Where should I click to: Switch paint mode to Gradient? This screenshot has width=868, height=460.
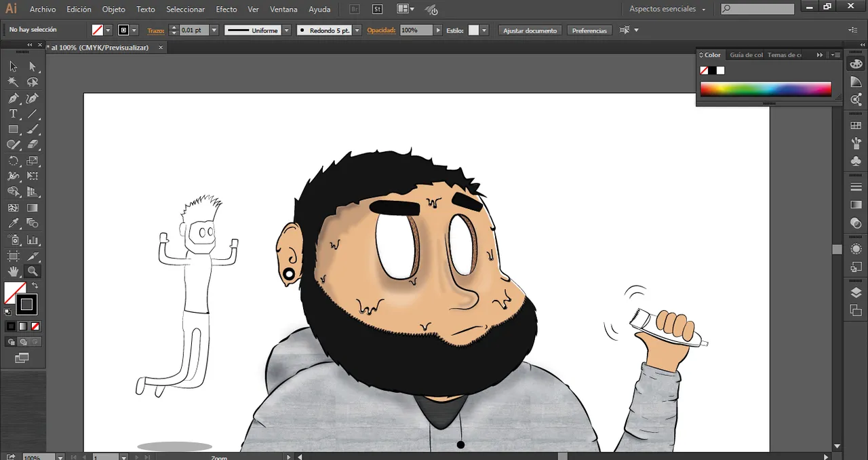pyautogui.click(x=23, y=326)
